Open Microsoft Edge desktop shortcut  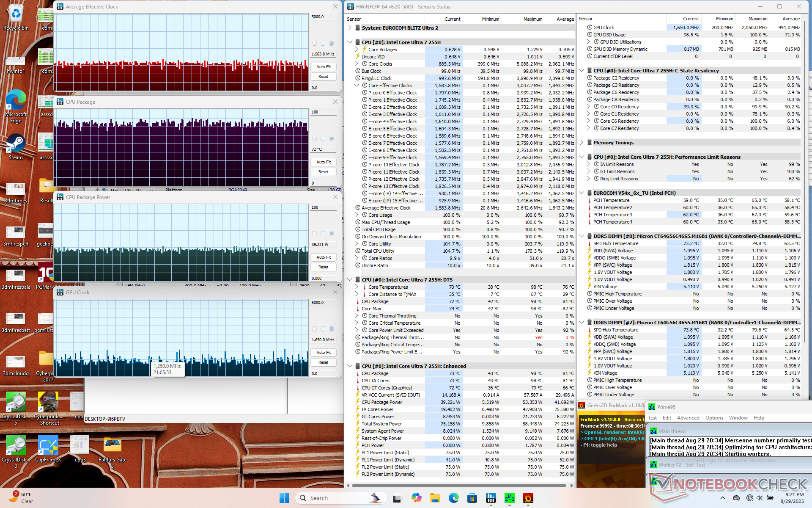point(16,107)
